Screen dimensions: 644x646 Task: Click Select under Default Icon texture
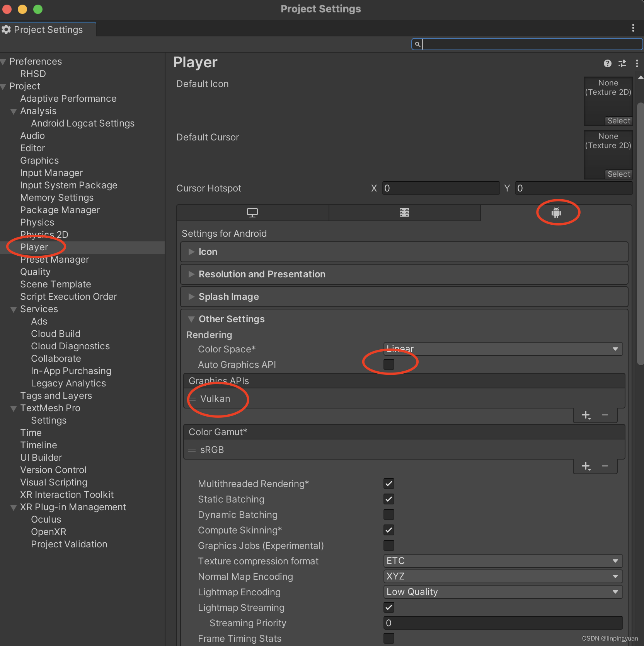click(618, 121)
